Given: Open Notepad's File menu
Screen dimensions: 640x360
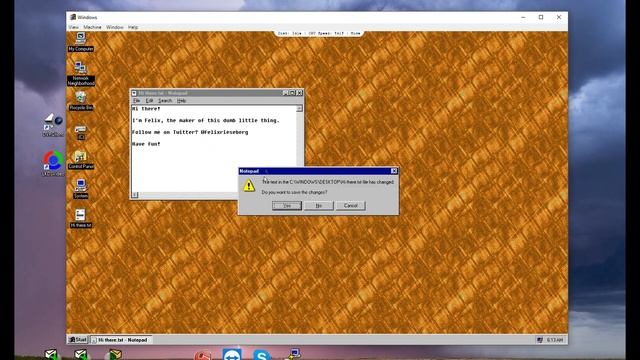Looking at the screenshot, I should (x=137, y=100).
